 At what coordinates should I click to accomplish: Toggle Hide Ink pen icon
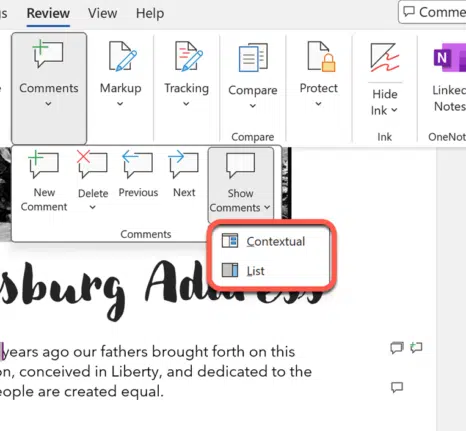(385, 57)
